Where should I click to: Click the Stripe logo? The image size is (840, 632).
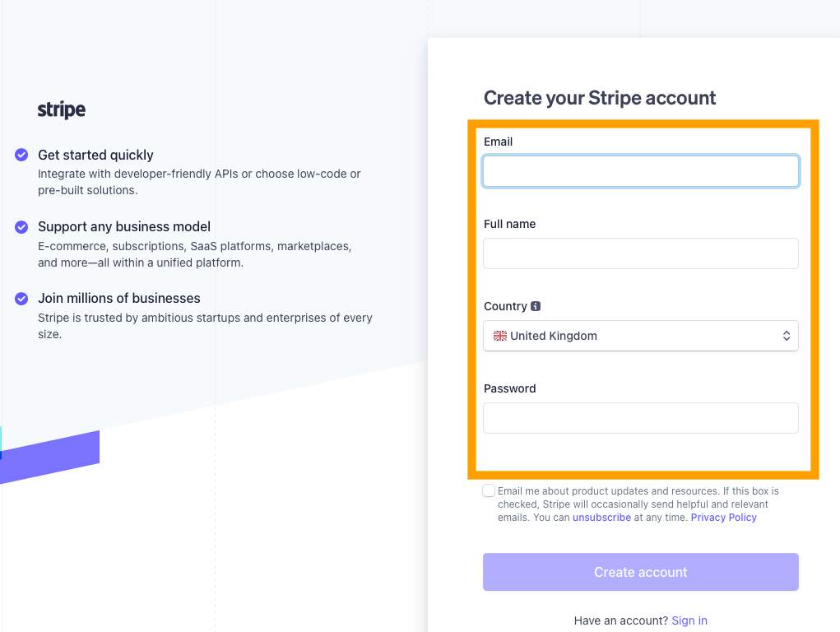(62, 110)
